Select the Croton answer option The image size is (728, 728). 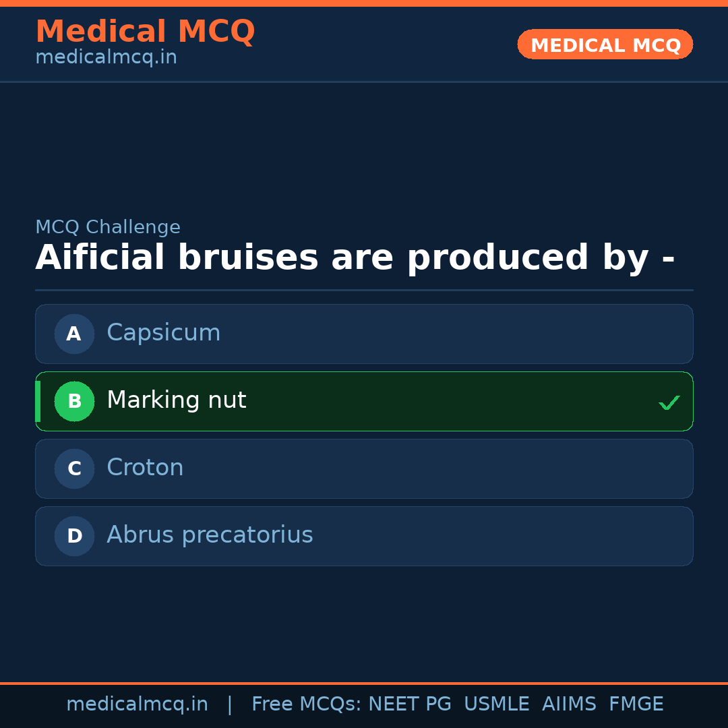pyautogui.click(x=364, y=468)
